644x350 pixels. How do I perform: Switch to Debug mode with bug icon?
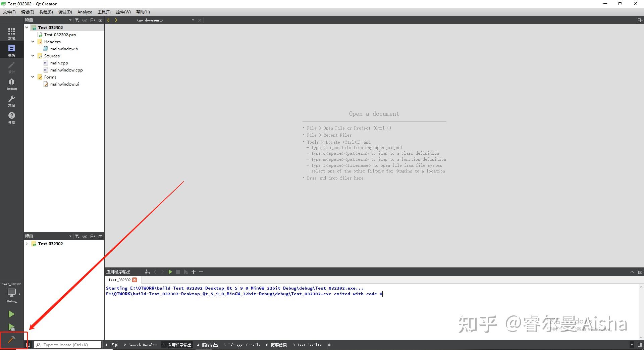tap(12, 84)
